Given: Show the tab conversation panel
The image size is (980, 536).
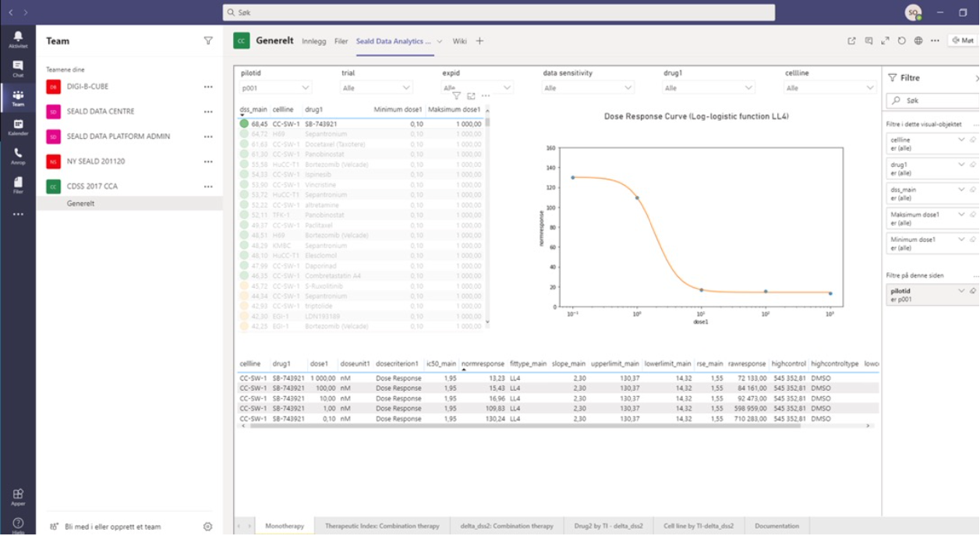Looking at the screenshot, I should click(x=869, y=41).
